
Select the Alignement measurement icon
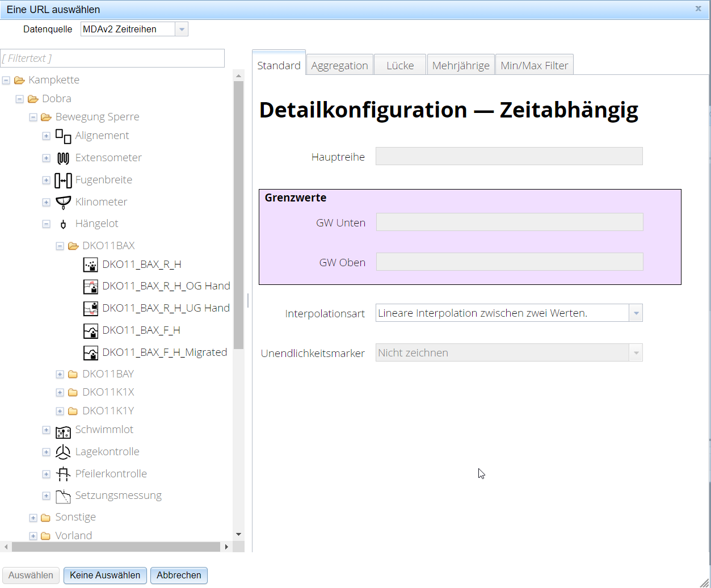[62, 136]
